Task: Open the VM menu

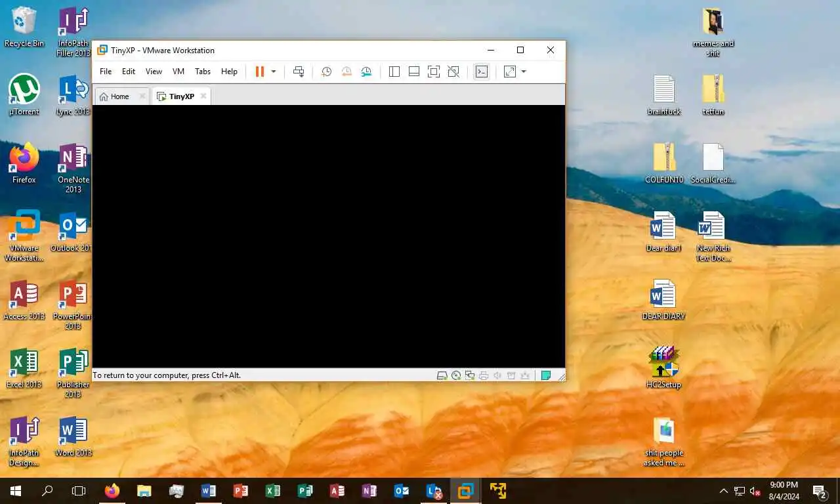Action: coord(178,72)
